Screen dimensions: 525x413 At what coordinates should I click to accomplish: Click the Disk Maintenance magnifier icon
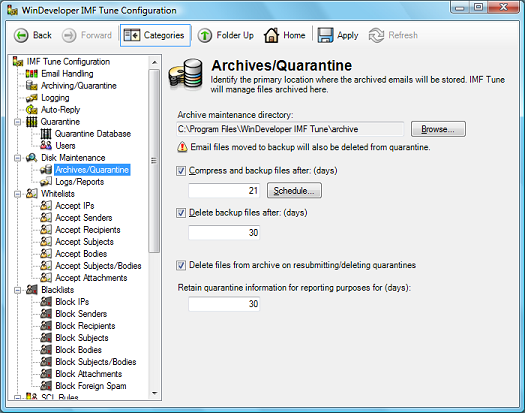[32, 158]
